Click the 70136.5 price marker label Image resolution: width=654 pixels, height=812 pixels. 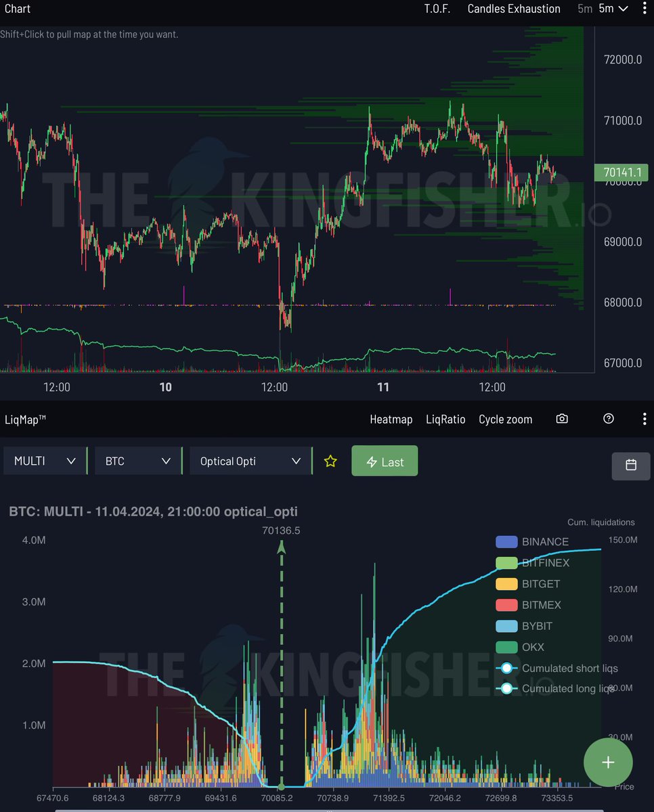click(x=281, y=531)
